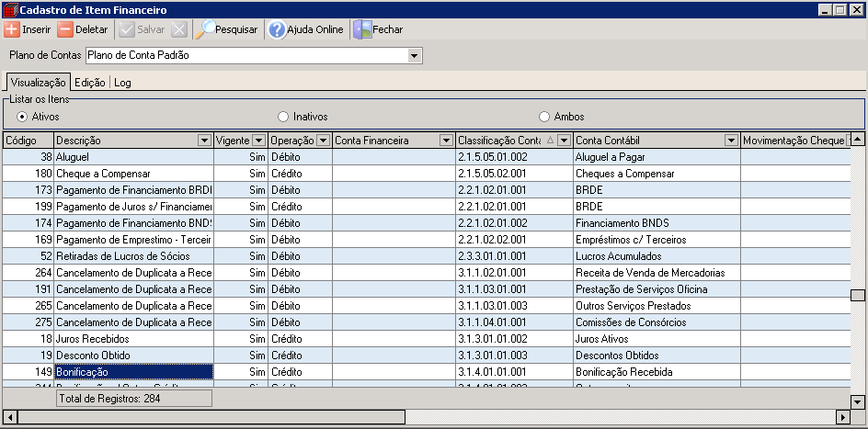This screenshot has width=868, height=429.
Task: Click the Aluguel a Pagar cell
Action: tap(657, 157)
